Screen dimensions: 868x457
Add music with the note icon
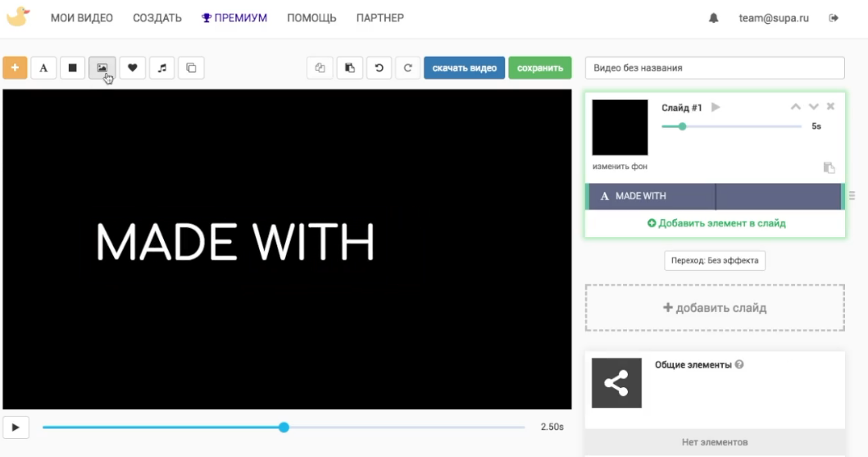pos(161,68)
